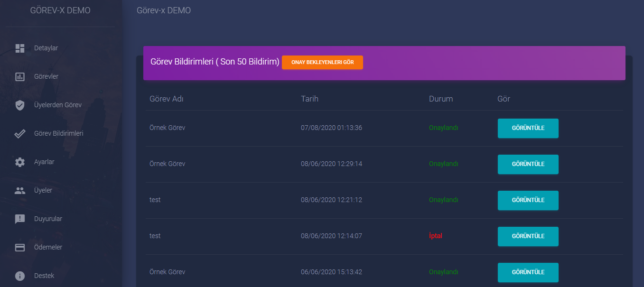Click Görüntüle for 08/06/2020 12:29:14 row

click(x=528, y=164)
